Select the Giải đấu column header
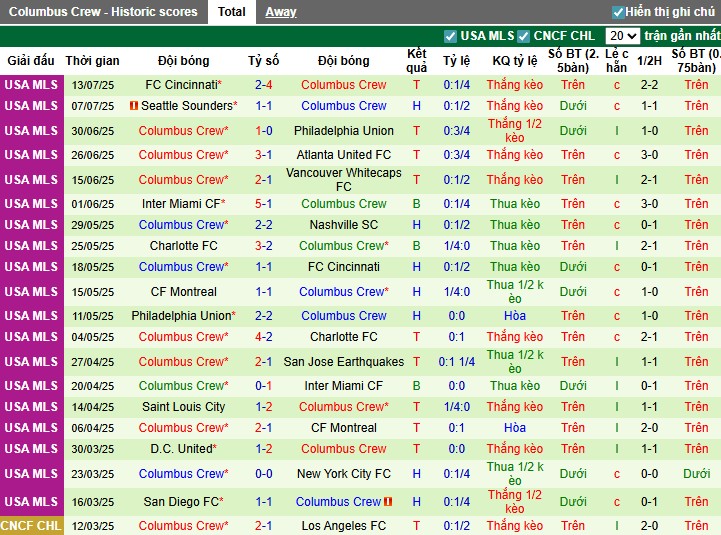 (31, 61)
